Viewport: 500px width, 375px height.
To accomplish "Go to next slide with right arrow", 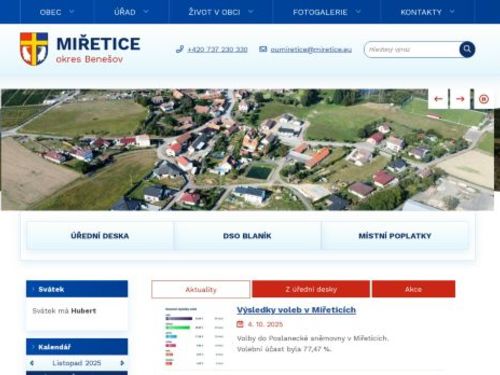I will click(x=460, y=99).
